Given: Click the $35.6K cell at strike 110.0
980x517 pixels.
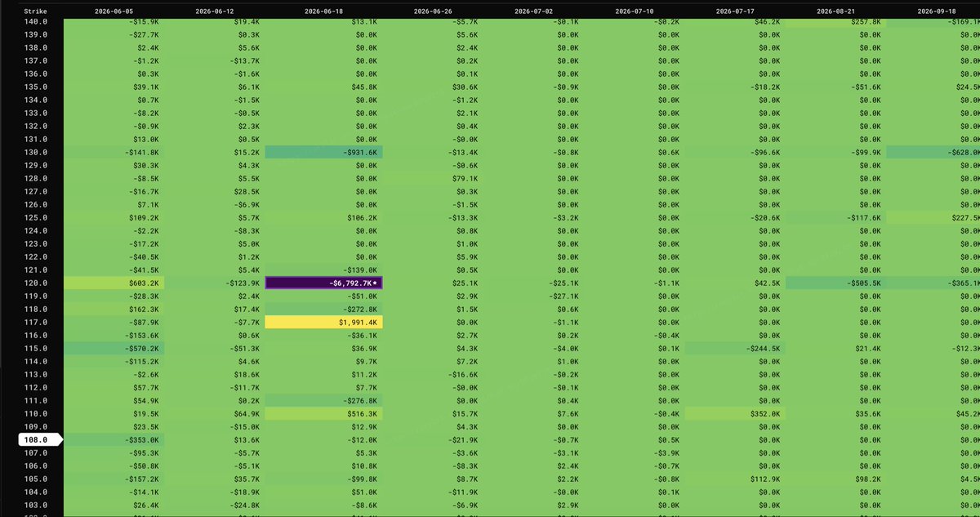Looking at the screenshot, I should coord(837,413).
